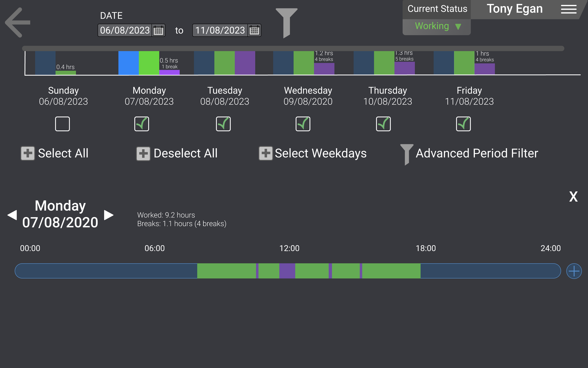Click Select All label
This screenshot has height=368, width=588.
coord(63,153)
